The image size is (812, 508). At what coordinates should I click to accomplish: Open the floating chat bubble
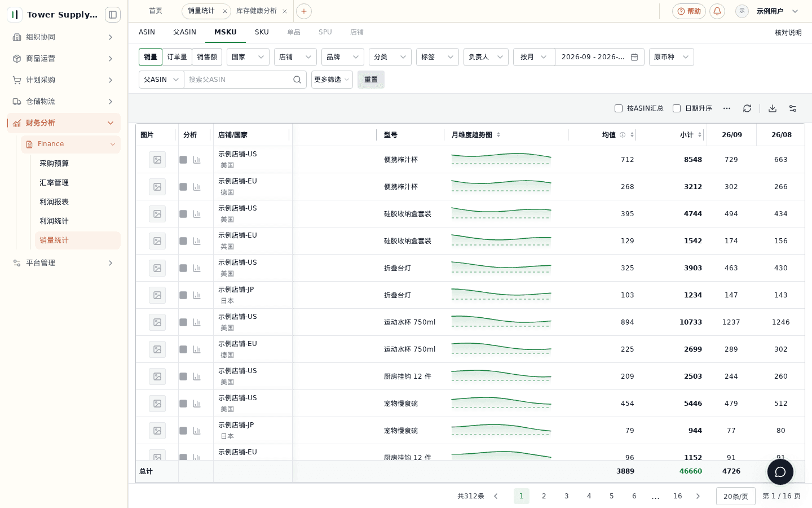[780, 472]
